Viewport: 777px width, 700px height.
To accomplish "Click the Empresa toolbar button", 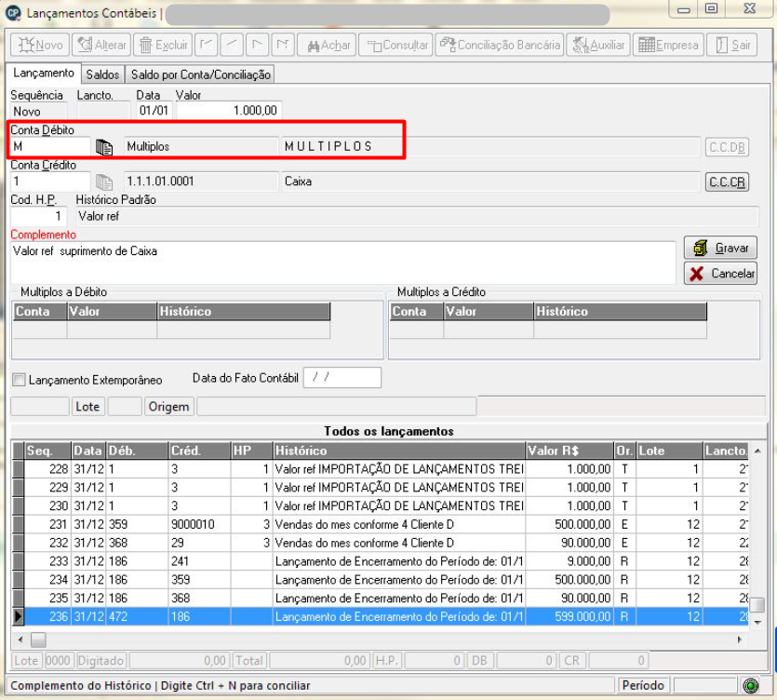I will (x=668, y=45).
